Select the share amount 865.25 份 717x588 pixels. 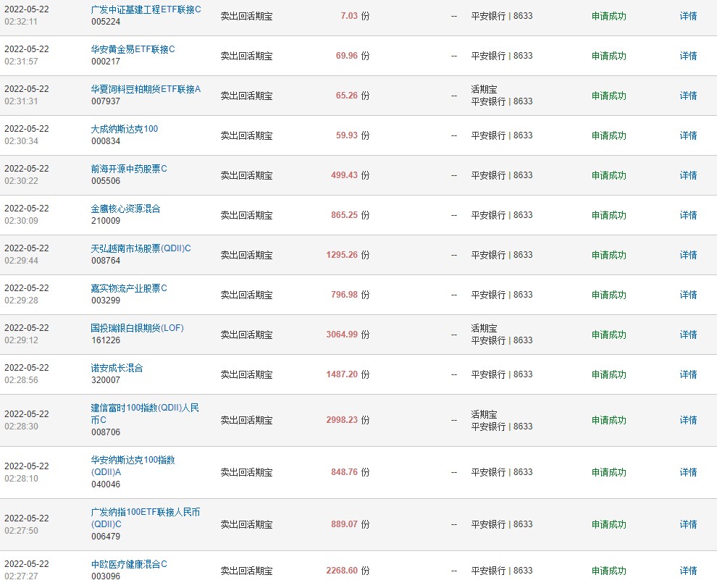click(x=351, y=215)
